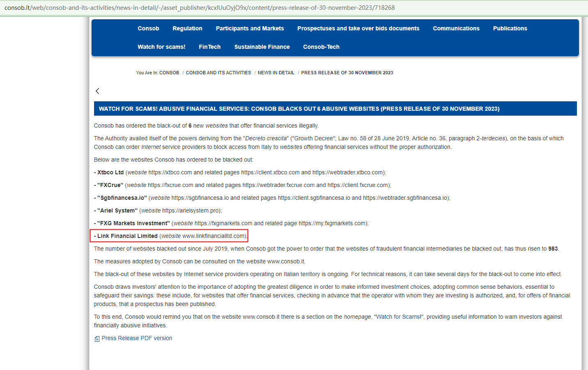Image resolution: width=588 pixels, height=370 pixels.
Task: Click the Xtbco Ltd list entry
Action: click(x=240, y=172)
